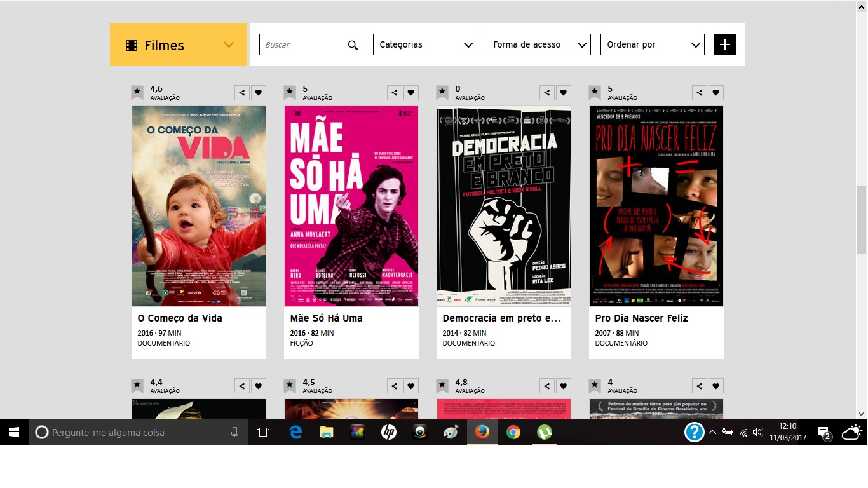Image resolution: width=868 pixels, height=488 pixels.
Task: Click the Mãe Só Há Uma pink poster
Action: [351, 206]
